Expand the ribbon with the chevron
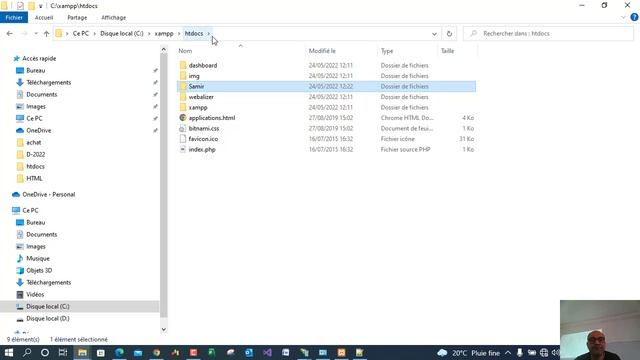Image resolution: width=640 pixels, height=360 pixels. click(623, 17)
